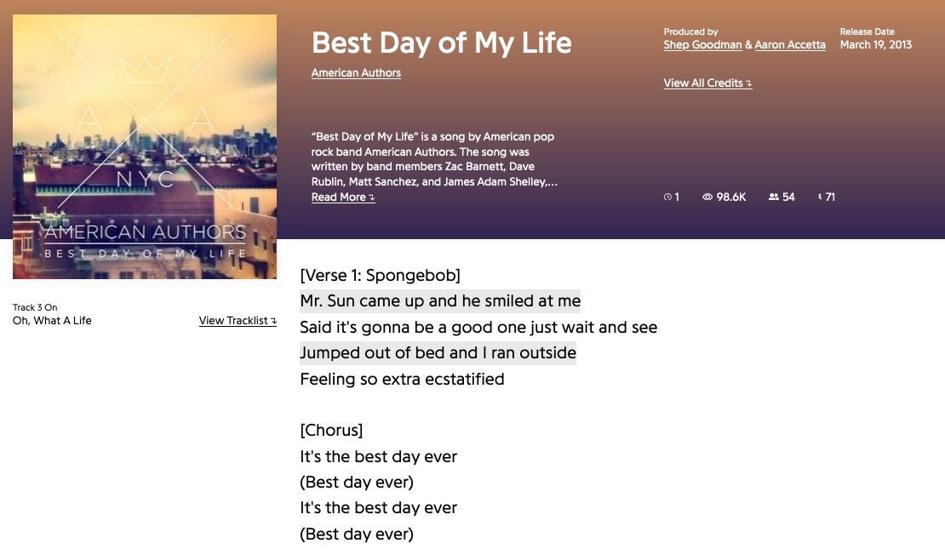Open View All Credits

click(702, 83)
